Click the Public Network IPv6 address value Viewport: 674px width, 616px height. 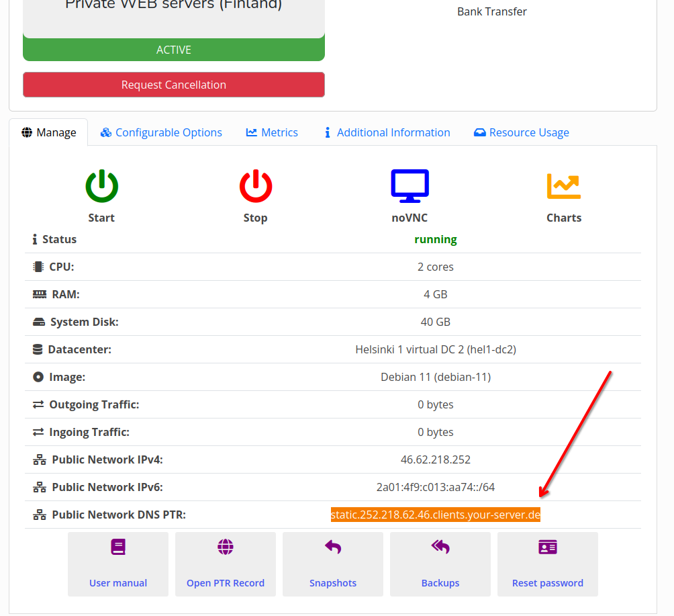coord(435,488)
